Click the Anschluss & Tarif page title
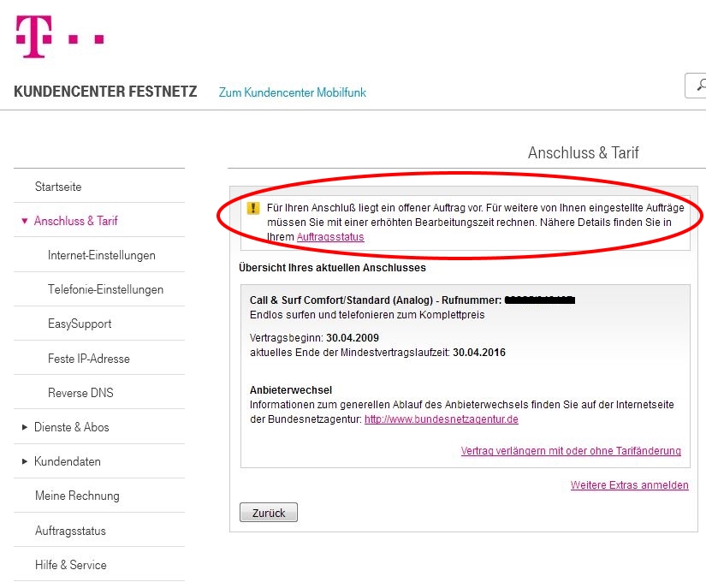The image size is (706, 588). pyautogui.click(x=583, y=152)
